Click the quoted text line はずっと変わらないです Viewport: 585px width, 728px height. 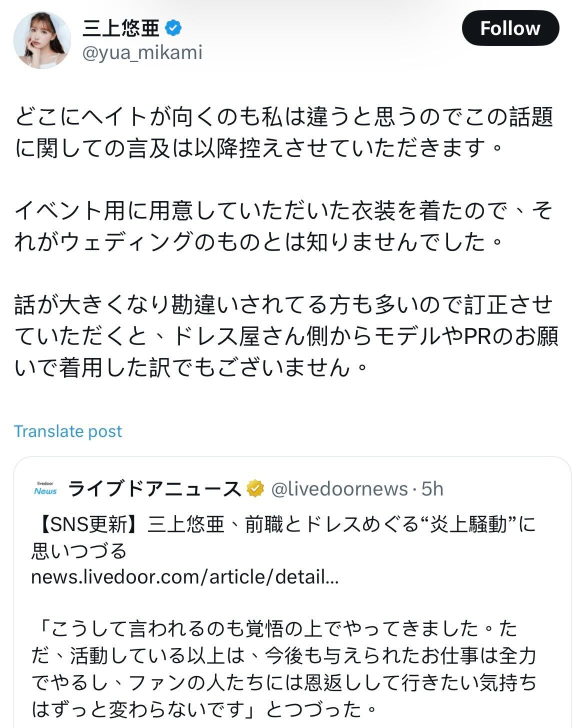[204, 708]
